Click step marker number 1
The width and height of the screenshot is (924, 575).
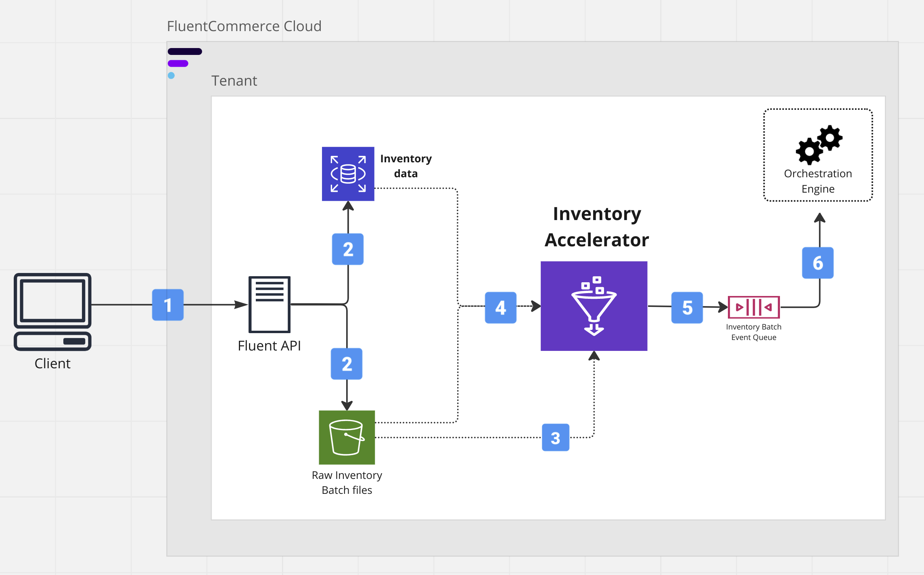coord(168,305)
